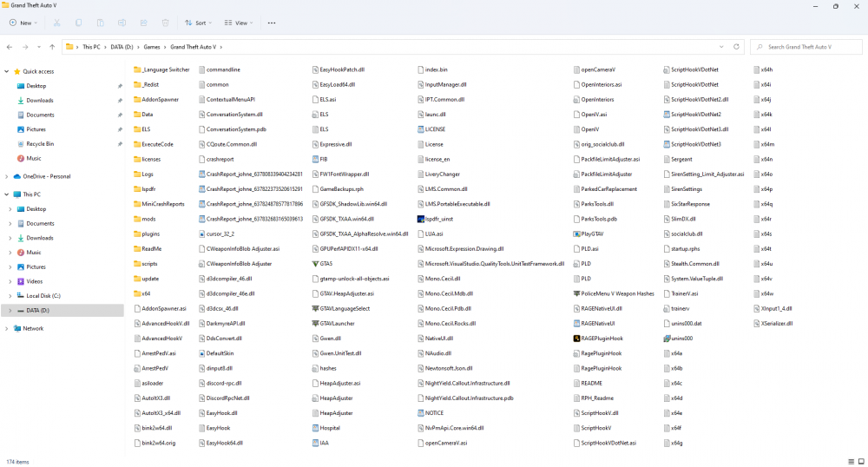This screenshot has height=467, width=868.
Task: Select the TrainerV.asi file
Action: point(681,293)
